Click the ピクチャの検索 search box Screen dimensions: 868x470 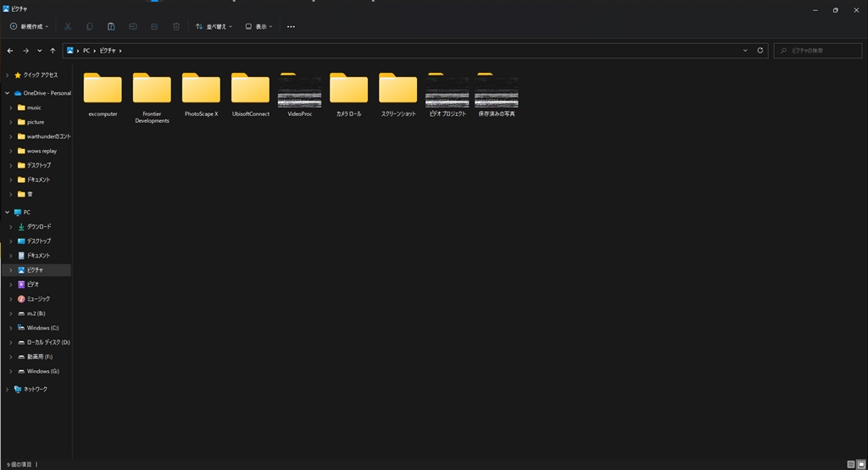[818, 50]
